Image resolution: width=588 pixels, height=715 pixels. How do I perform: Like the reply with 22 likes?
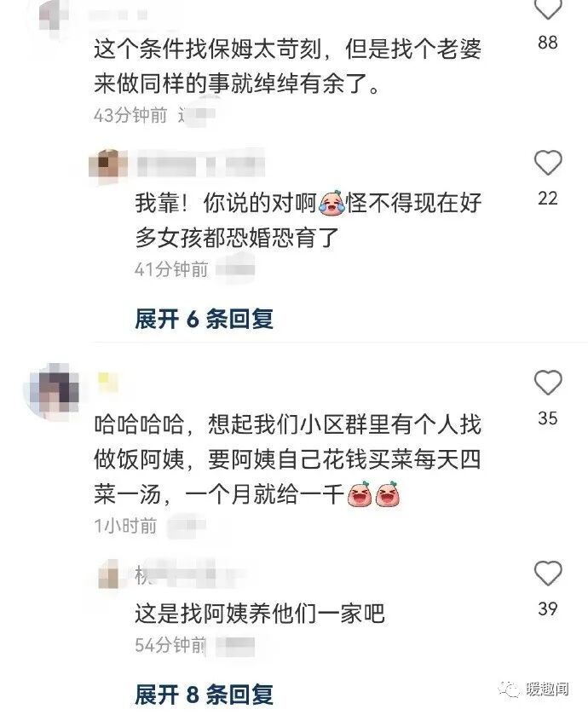pos(547,163)
